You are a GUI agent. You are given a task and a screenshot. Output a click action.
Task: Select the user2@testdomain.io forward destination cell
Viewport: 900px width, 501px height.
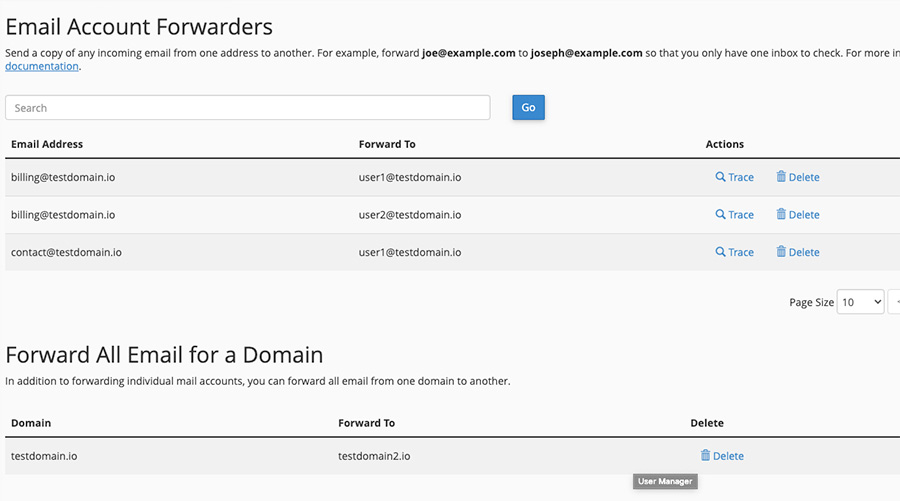[409, 215]
